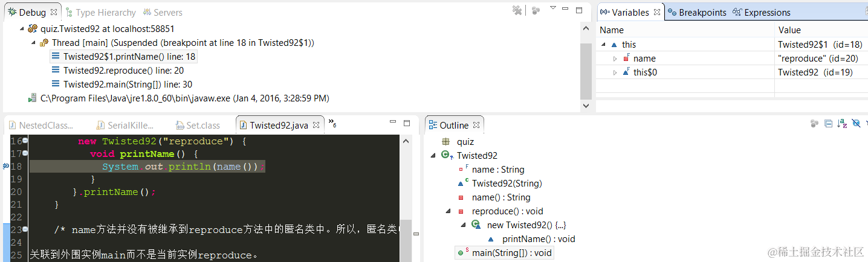
Task: Click the Remove All Terminated Launches icon
Action: pos(516,10)
